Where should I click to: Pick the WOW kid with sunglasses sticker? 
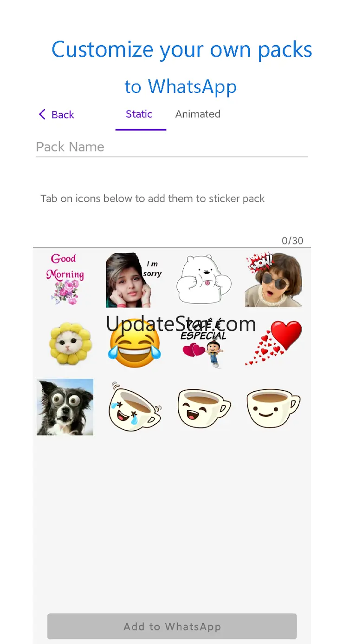(x=273, y=280)
